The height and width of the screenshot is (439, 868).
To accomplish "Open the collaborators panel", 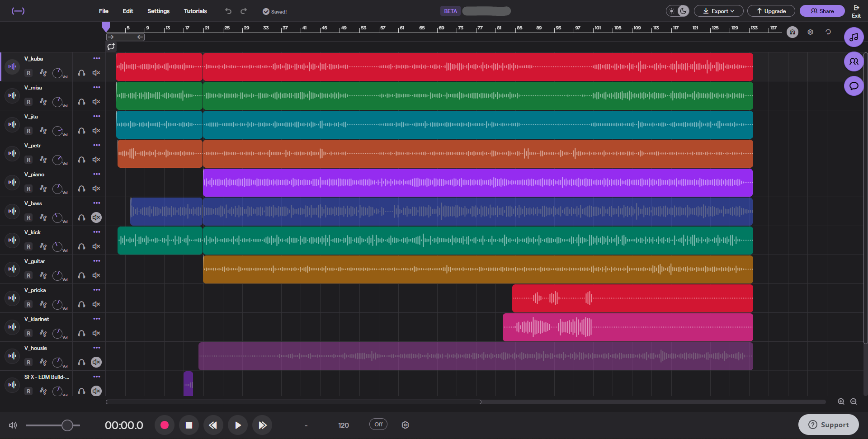I will click(x=854, y=61).
